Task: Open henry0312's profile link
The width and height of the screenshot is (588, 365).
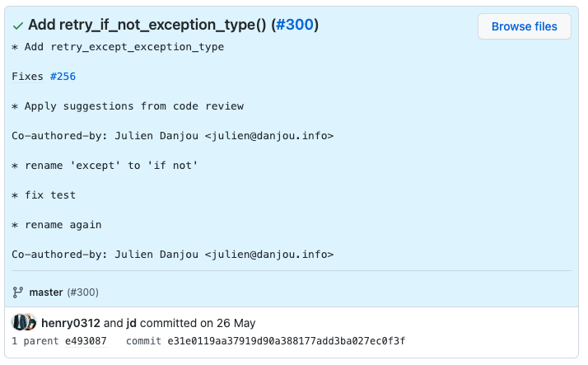Action: pos(71,323)
